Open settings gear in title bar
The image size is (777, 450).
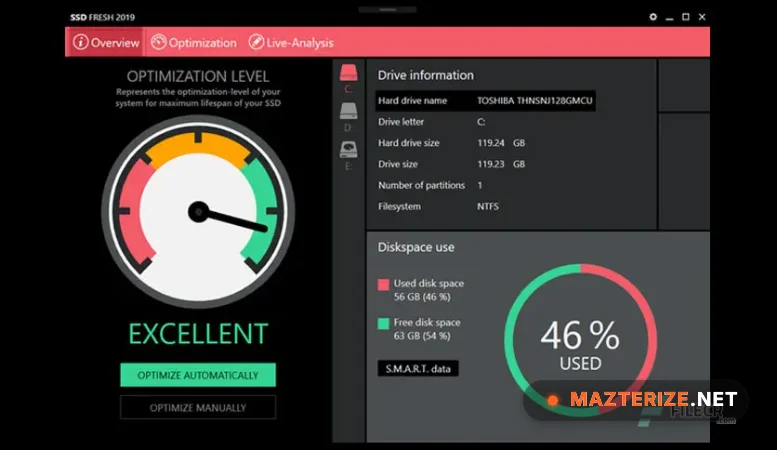pos(653,17)
